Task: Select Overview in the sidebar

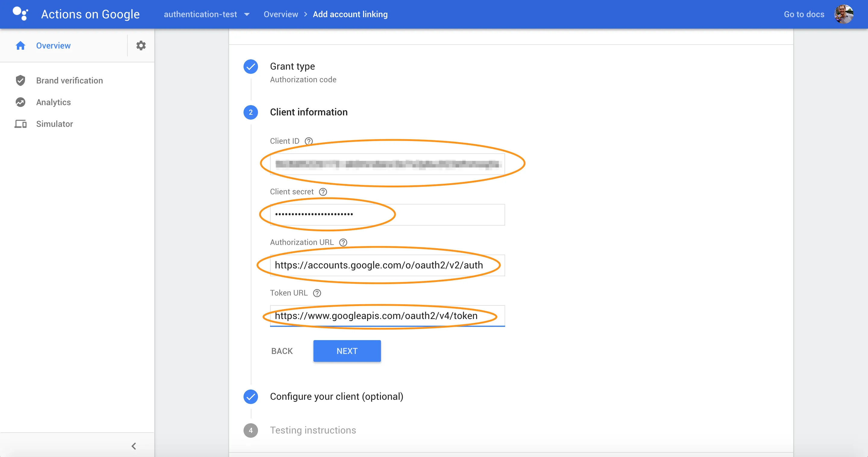Action: tap(53, 45)
